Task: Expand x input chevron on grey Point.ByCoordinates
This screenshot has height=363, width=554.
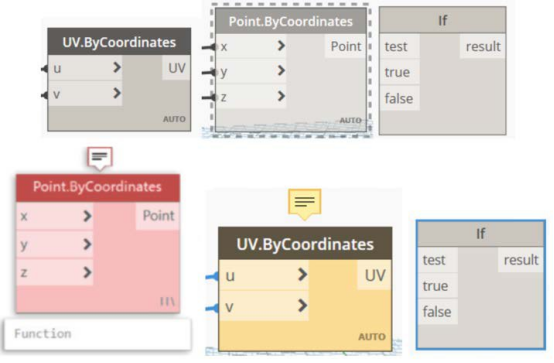Action: point(281,46)
